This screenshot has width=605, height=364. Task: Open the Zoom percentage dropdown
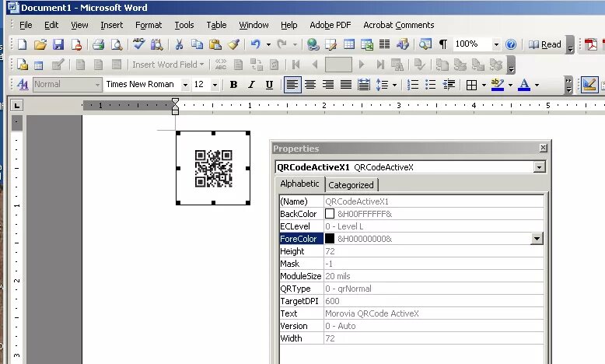click(x=496, y=45)
